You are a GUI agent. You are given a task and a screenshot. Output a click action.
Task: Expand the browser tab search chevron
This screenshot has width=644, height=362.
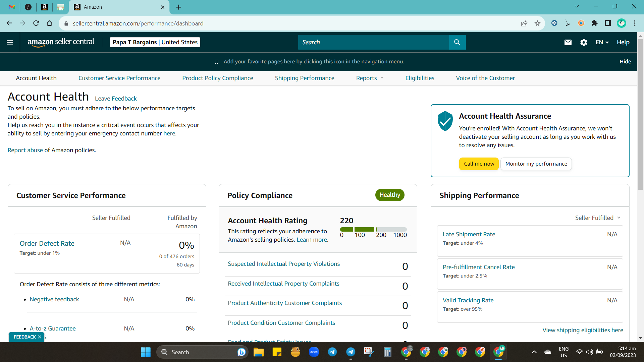click(x=577, y=6)
